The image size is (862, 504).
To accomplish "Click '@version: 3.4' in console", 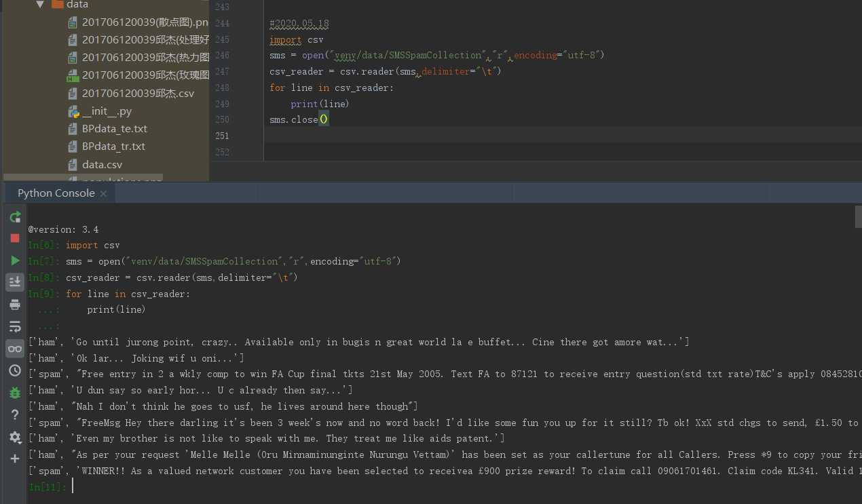I will coord(63,229).
